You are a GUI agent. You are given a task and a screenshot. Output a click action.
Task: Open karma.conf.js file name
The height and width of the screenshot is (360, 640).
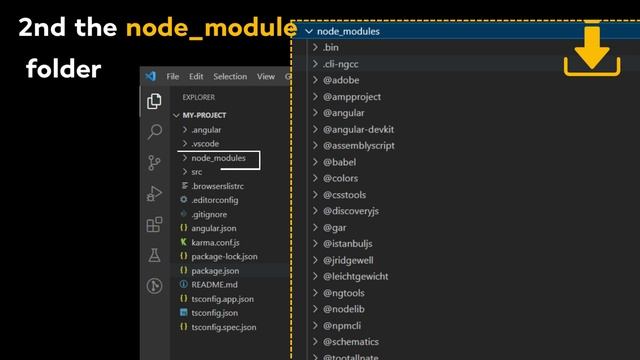click(216, 242)
